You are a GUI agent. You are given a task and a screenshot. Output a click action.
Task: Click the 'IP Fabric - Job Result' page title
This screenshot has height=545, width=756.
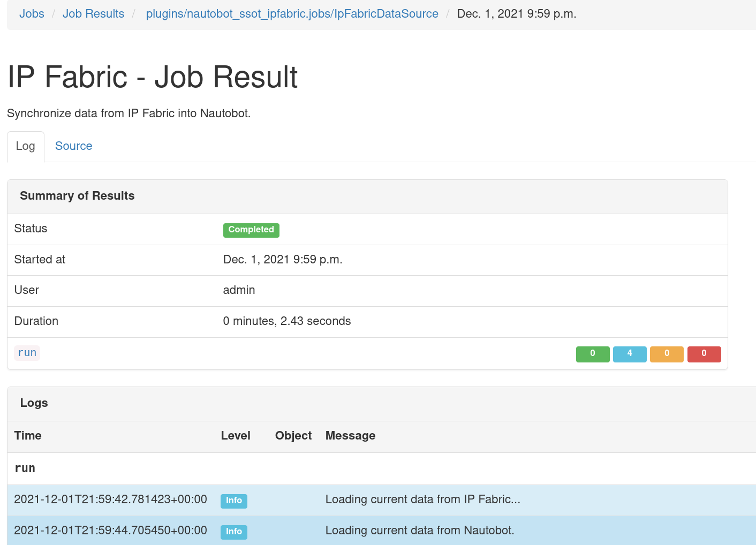[152, 77]
